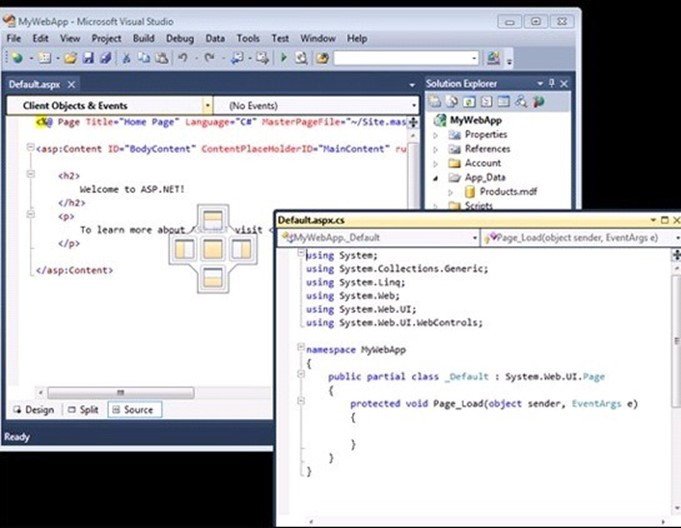This screenshot has width=681, height=528.
Task: Pin Solution Explorer with auto-hide pin
Action: coord(552,83)
